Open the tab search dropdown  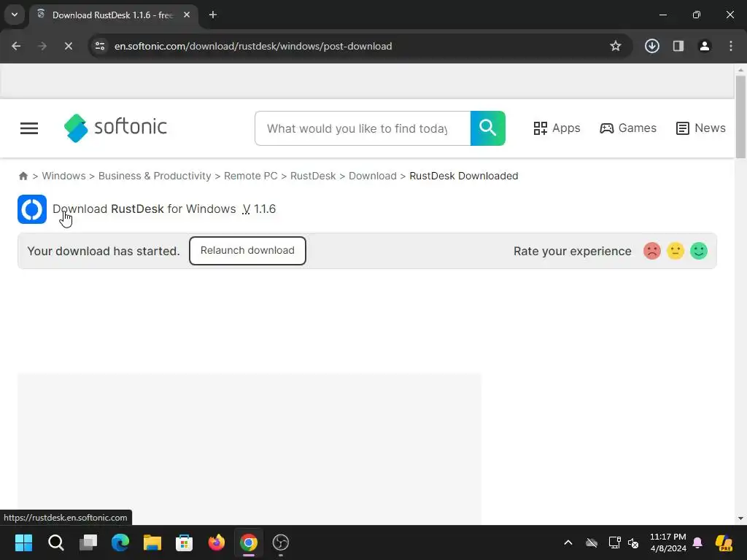coord(15,15)
